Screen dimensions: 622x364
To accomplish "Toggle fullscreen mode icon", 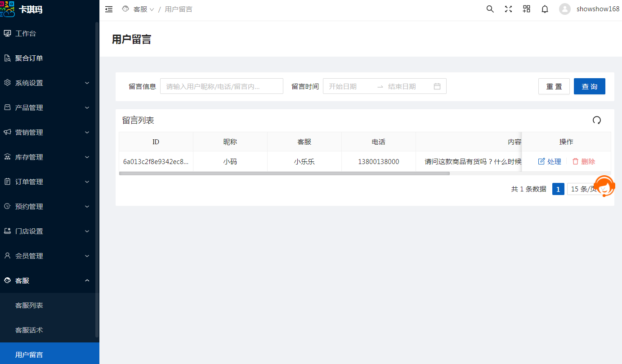I will click(x=508, y=9).
